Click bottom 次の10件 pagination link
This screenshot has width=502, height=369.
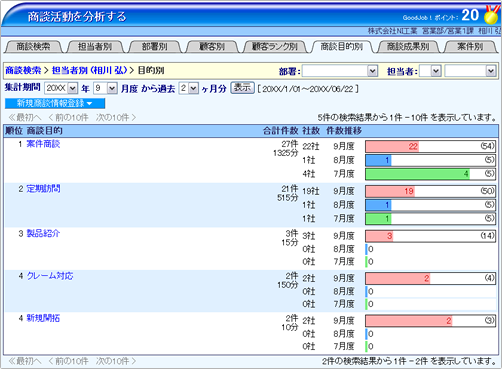pos(116,361)
